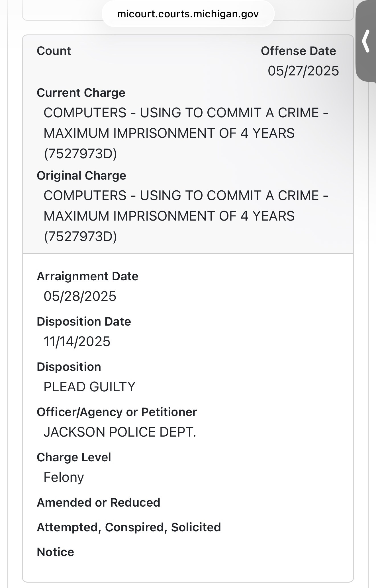Click the Attempted, Conspired, Solicited label
Screen dimensions: 376x588
[x=129, y=527]
